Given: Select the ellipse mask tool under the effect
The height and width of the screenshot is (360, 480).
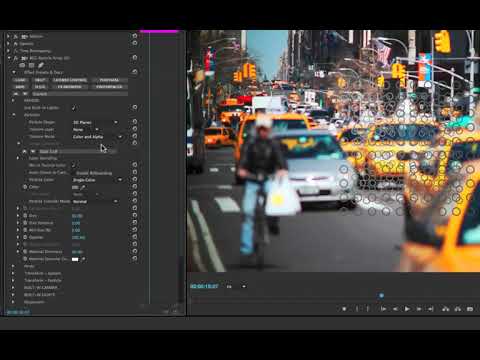Looking at the screenshot, I should coord(22,65).
